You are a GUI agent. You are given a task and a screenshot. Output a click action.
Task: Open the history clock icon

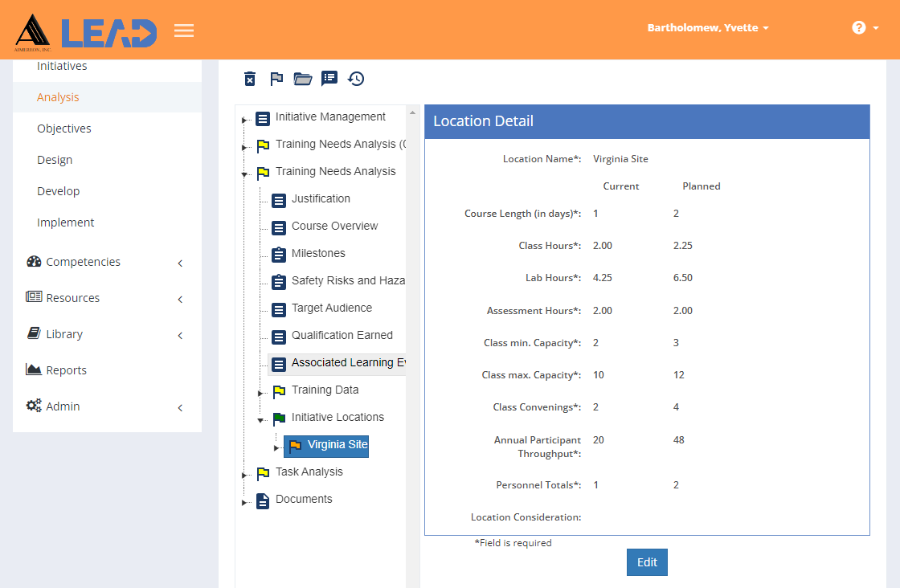[x=356, y=79]
